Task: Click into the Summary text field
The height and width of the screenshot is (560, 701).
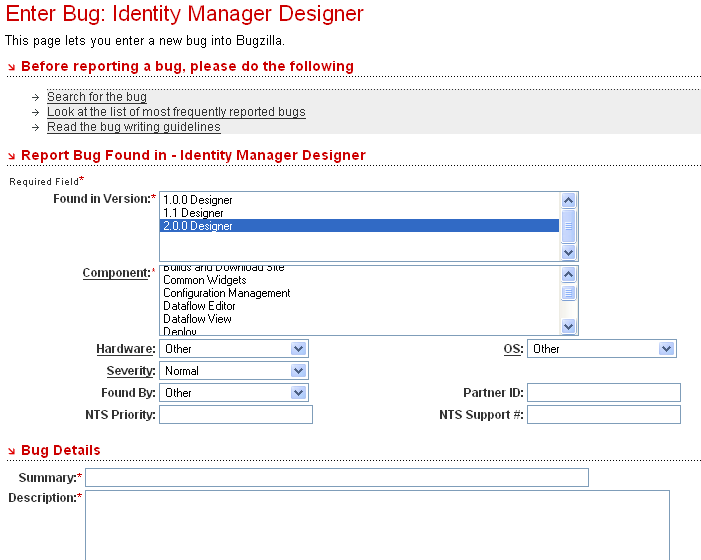Action: tap(337, 478)
